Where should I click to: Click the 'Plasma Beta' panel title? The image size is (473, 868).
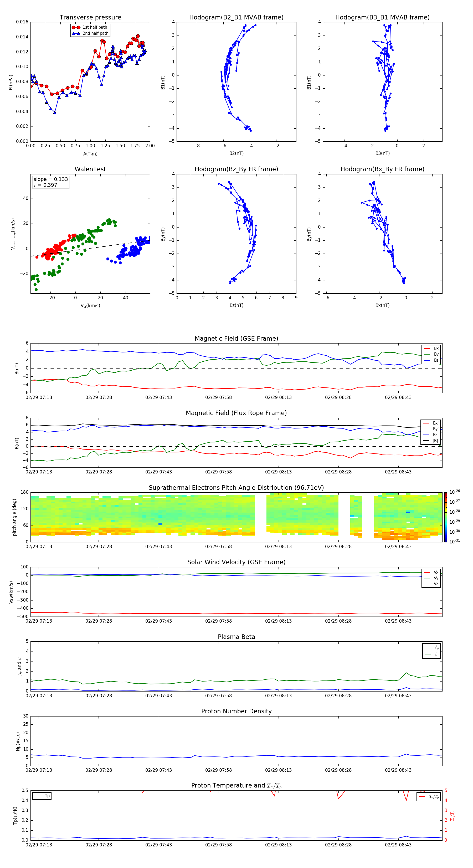pyautogui.click(x=236, y=637)
